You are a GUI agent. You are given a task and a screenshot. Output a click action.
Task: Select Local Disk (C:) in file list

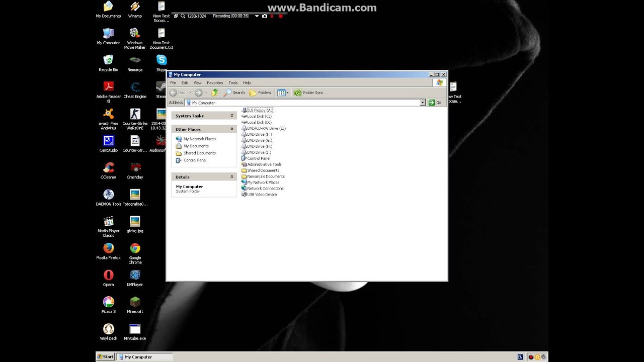click(x=257, y=116)
